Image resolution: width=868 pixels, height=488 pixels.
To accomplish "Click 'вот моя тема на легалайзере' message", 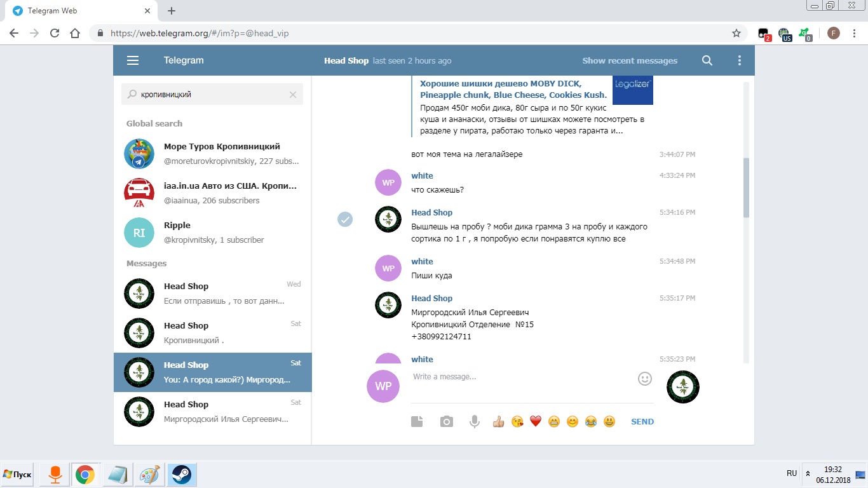I will [467, 154].
